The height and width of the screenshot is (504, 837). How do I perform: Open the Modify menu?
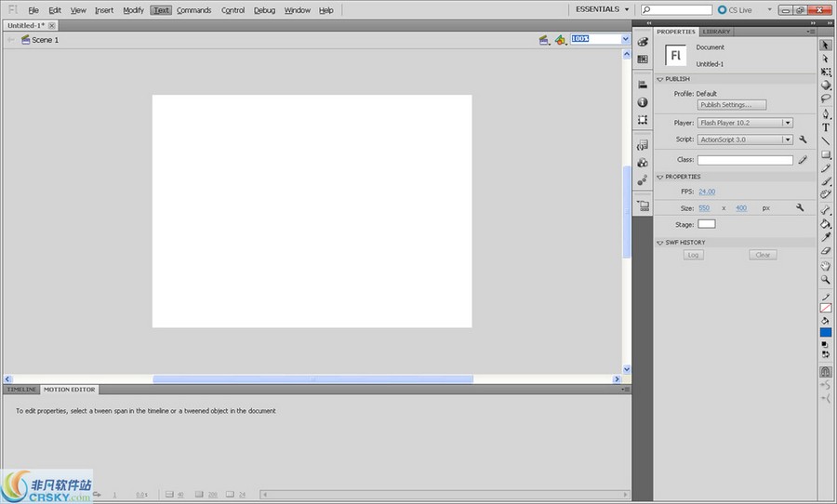click(x=133, y=10)
